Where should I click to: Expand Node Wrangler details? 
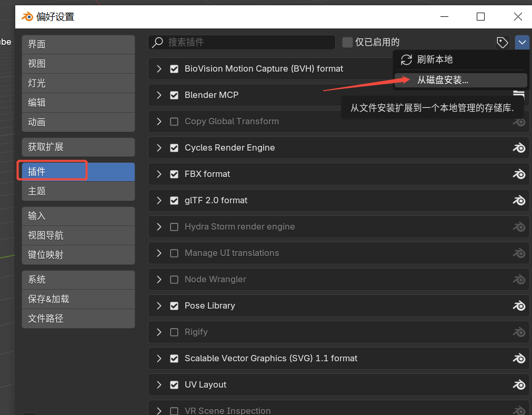click(x=159, y=280)
